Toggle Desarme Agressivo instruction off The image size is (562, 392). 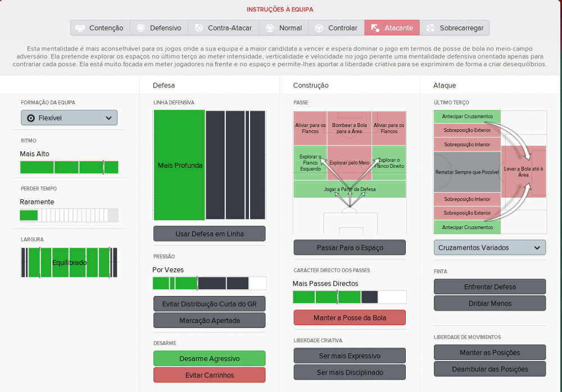point(209,358)
